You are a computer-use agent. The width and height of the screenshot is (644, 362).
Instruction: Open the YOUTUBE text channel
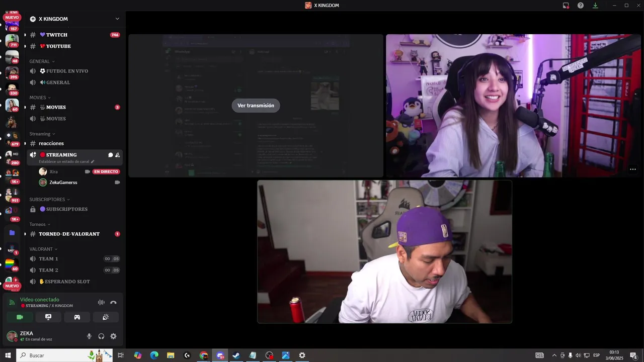(74, 46)
